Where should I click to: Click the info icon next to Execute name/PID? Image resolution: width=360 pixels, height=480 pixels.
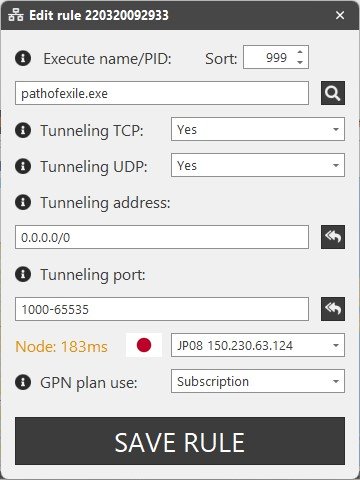click(23, 58)
